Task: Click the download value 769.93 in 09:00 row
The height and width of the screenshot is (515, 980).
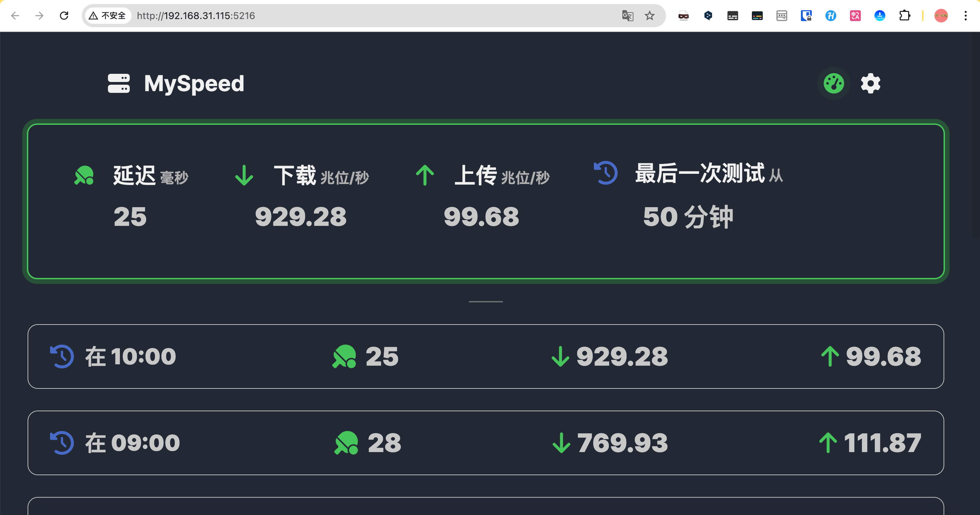Action: 622,443
